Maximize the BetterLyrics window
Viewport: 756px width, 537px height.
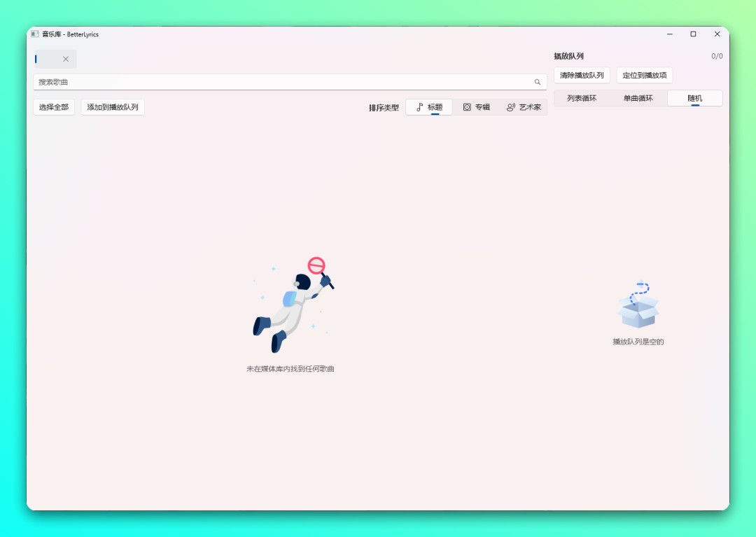click(x=693, y=34)
